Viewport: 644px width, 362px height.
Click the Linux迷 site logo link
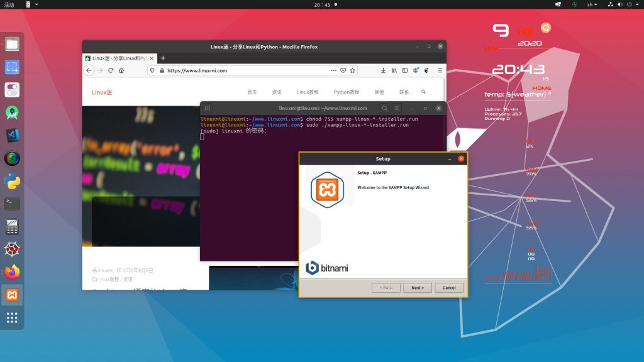[x=102, y=92]
